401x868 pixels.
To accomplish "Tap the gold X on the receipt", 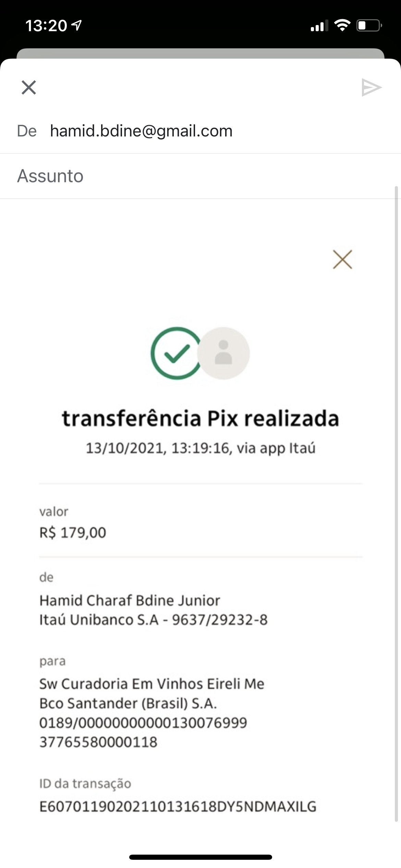I will point(342,260).
